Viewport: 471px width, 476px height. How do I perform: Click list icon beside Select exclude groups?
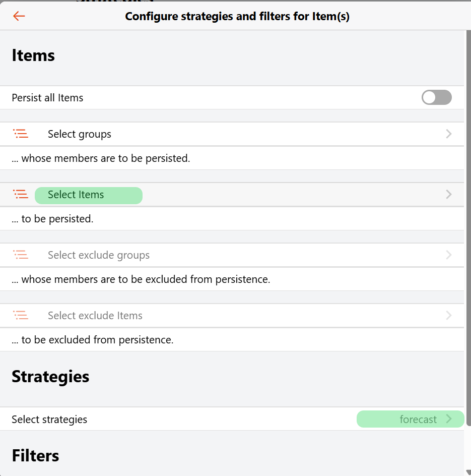pyautogui.click(x=21, y=255)
